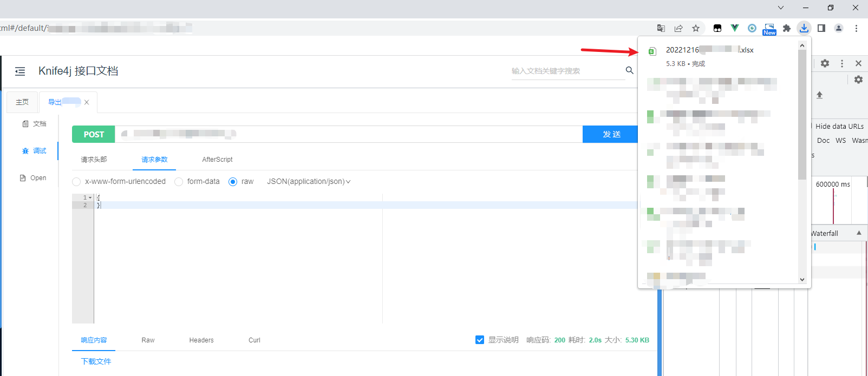The image size is (868, 376).
Task: Open the POST method selector
Action: point(94,134)
